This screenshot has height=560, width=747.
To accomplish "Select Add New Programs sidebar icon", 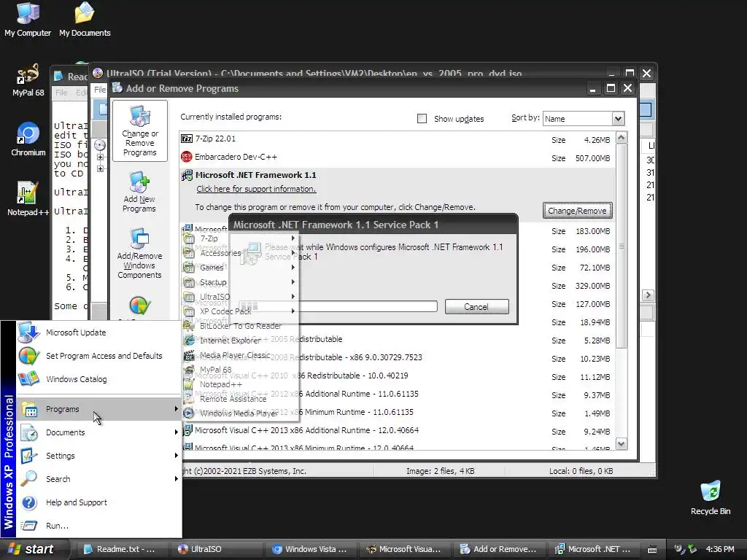I will pyautogui.click(x=139, y=192).
